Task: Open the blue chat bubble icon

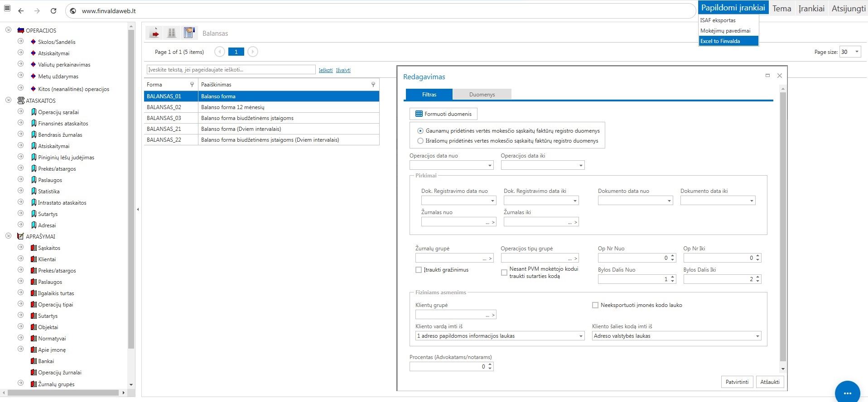Action: [x=847, y=392]
